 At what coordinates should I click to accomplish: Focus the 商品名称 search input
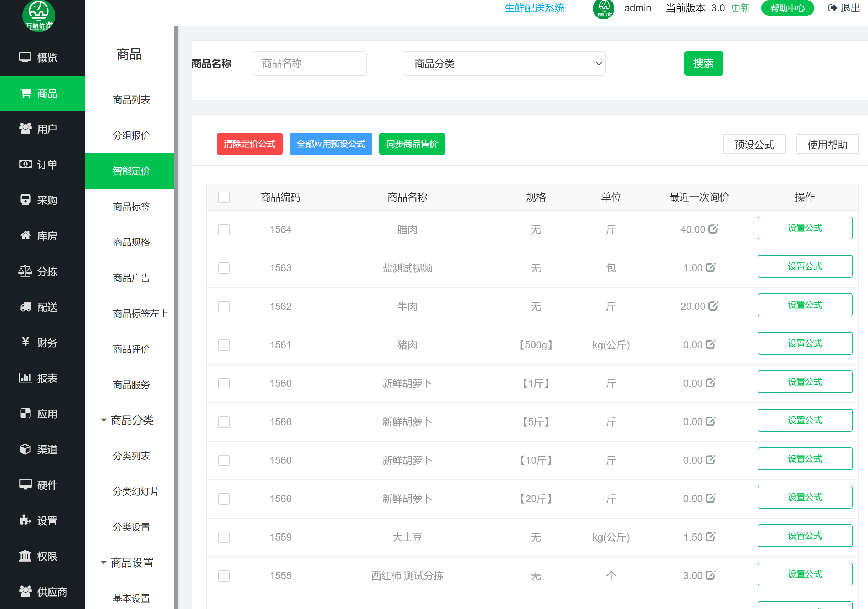(309, 63)
